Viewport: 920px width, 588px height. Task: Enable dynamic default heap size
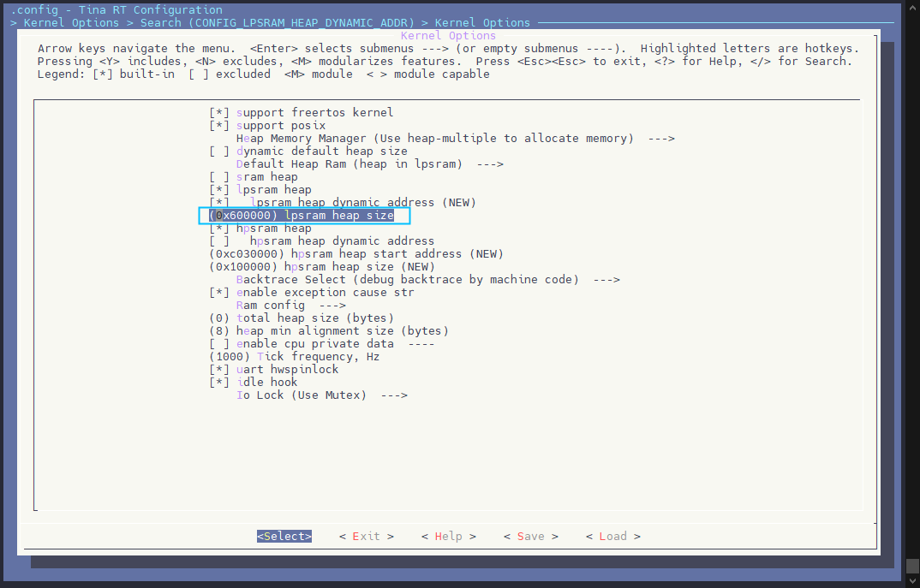coord(219,151)
